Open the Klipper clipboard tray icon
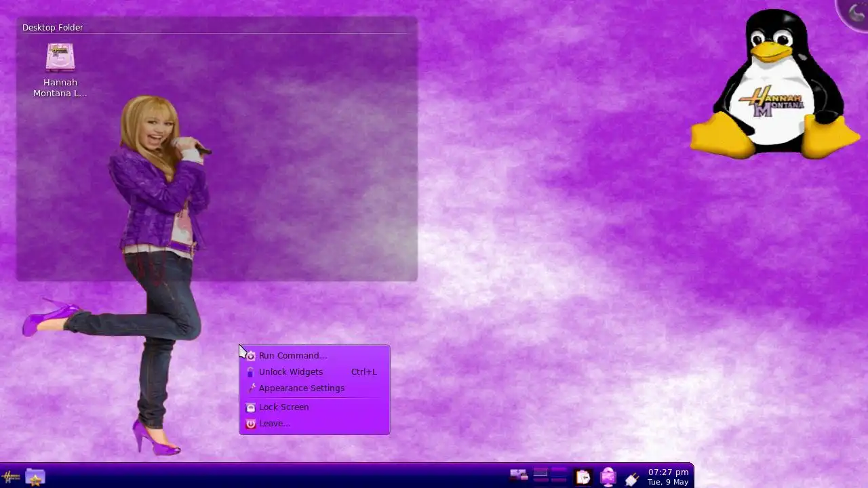Image resolution: width=868 pixels, height=488 pixels. point(583,477)
